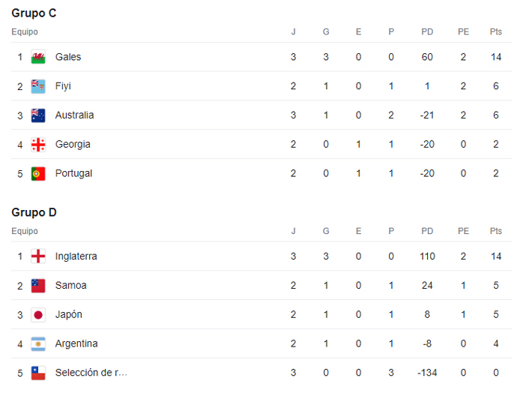The width and height of the screenshot is (532, 393).
Task: Open the Argentina team page
Action: [x=76, y=344]
